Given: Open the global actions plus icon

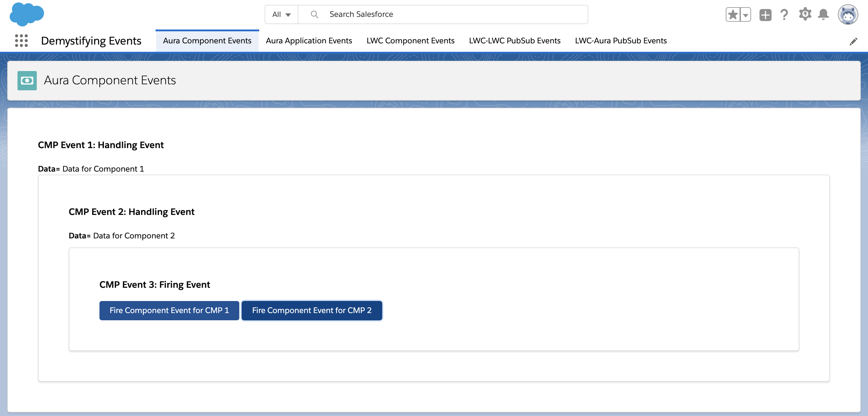Looking at the screenshot, I should click(765, 14).
